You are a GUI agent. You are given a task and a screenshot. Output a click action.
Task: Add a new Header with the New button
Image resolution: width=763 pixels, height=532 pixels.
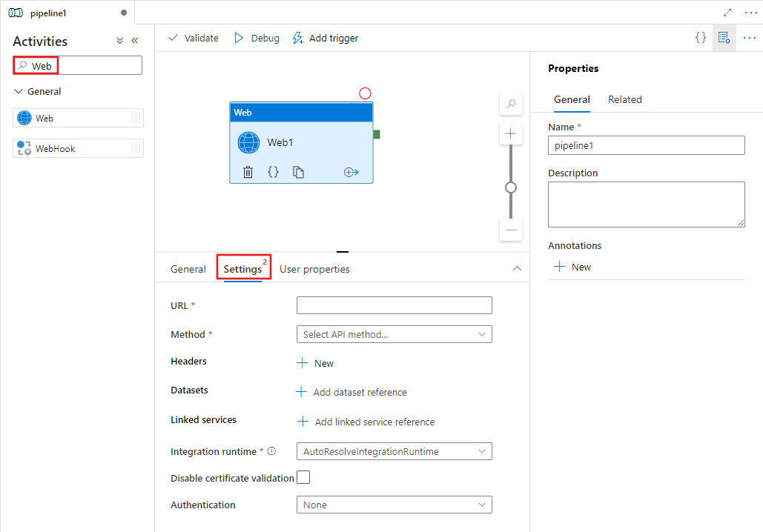point(314,362)
